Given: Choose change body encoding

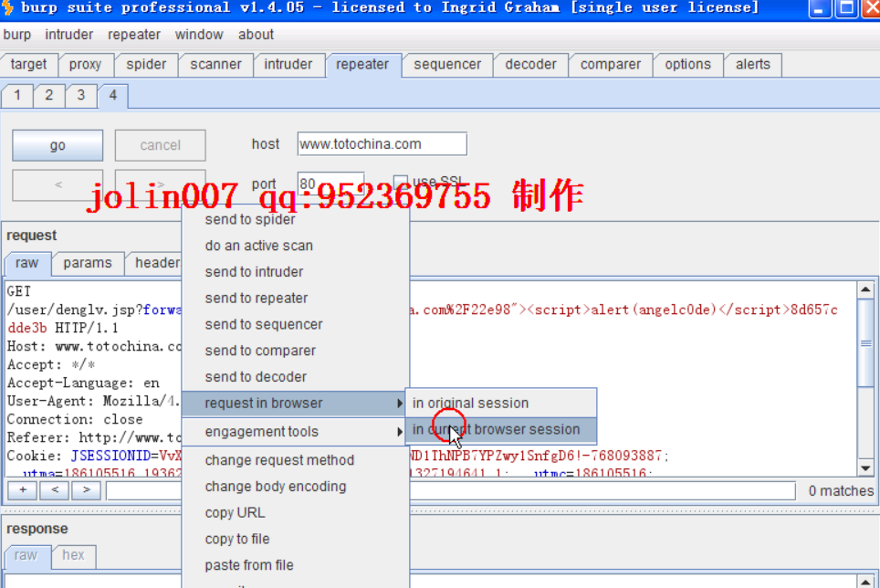Looking at the screenshot, I should point(296,487).
